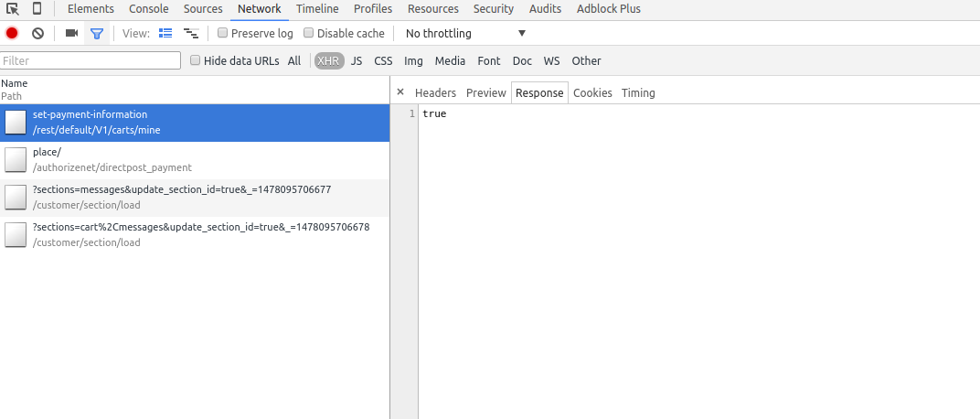The image size is (980, 419).
Task: Click into the Filter text field
Action: (91, 60)
